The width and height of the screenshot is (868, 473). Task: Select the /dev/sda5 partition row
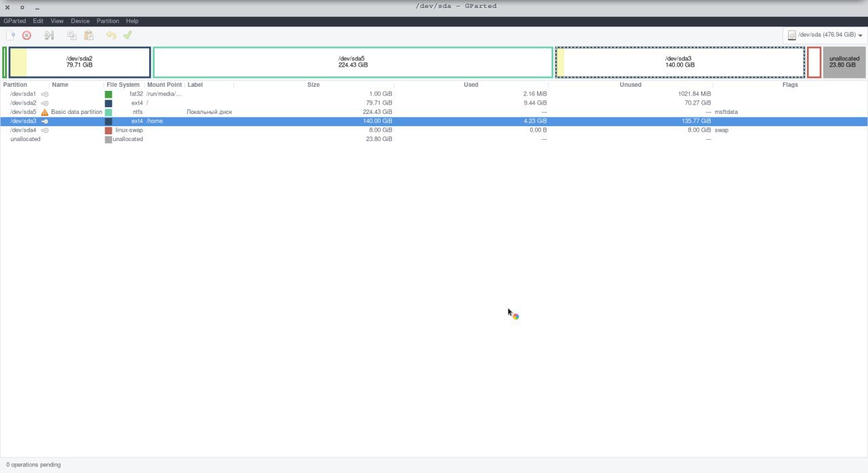(434, 112)
